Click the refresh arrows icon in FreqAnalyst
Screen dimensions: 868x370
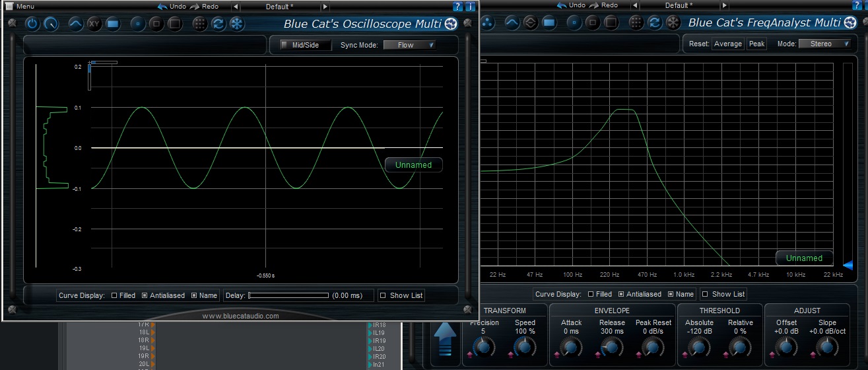click(654, 22)
